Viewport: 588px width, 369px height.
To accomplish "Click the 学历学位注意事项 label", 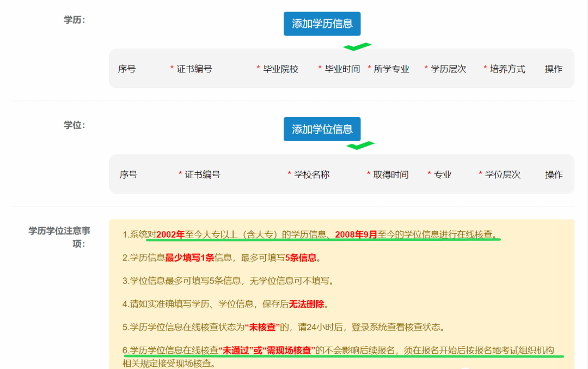I will (x=57, y=237).
